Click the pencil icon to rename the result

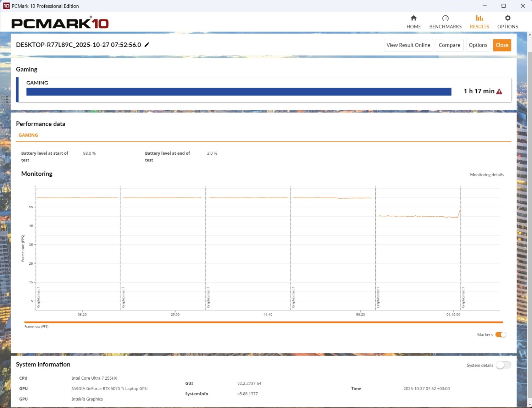click(147, 45)
